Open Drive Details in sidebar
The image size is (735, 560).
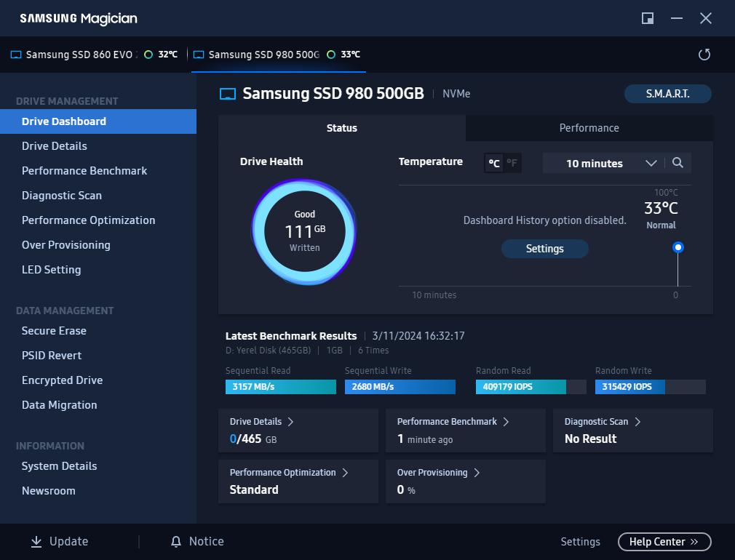(x=98, y=146)
